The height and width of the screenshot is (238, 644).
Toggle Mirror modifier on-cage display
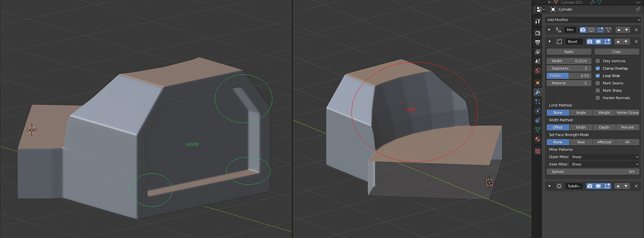[609, 30]
